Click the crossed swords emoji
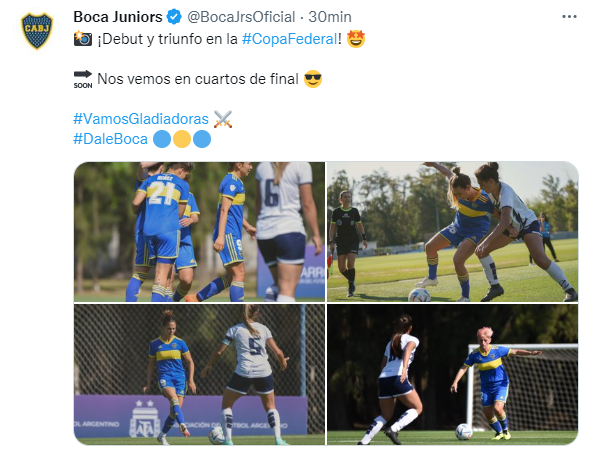This screenshot has width=590, height=456. click(x=223, y=119)
